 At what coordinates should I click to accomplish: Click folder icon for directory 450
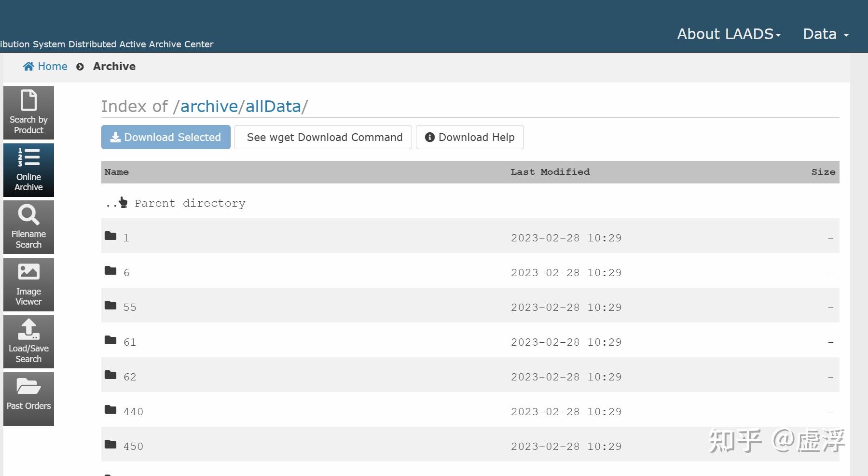coord(110,445)
